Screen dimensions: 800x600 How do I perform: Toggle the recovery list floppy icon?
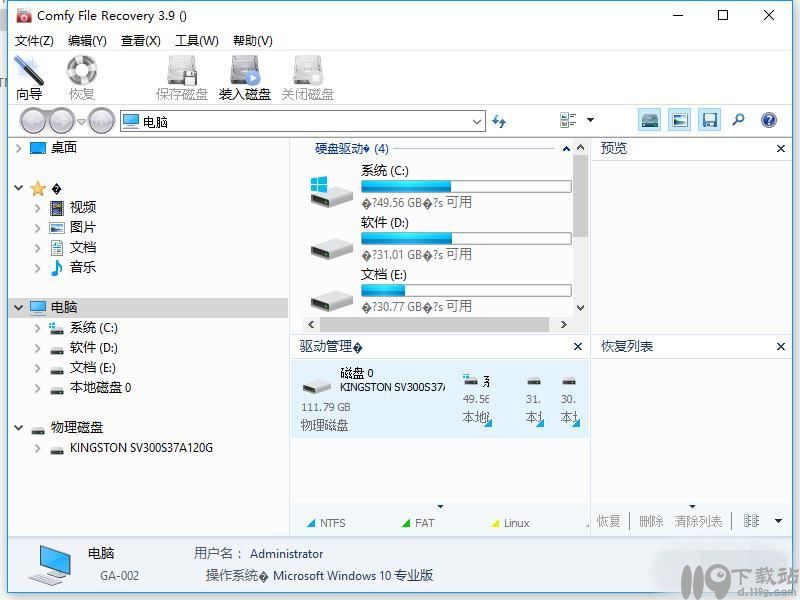click(x=710, y=120)
